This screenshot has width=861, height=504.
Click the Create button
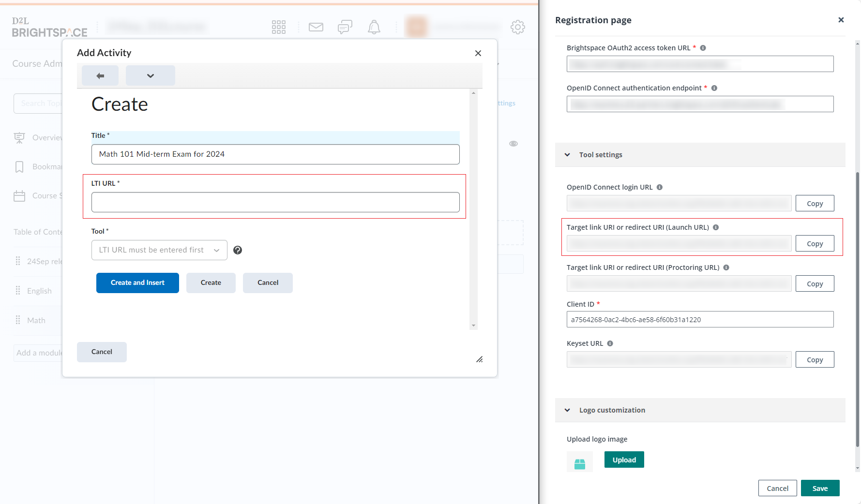pos(211,283)
